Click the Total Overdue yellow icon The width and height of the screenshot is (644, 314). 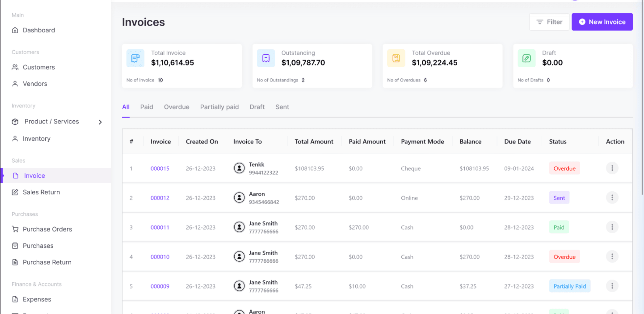coord(396,58)
